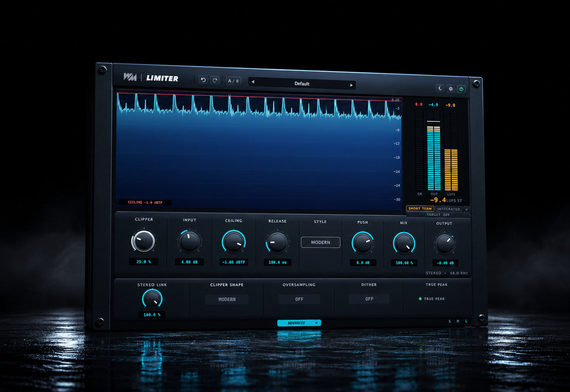The height and width of the screenshot is (392, 570).
Task: Click the Stereo - 48.0 kHz status text
Action: (x=447, y=273)
